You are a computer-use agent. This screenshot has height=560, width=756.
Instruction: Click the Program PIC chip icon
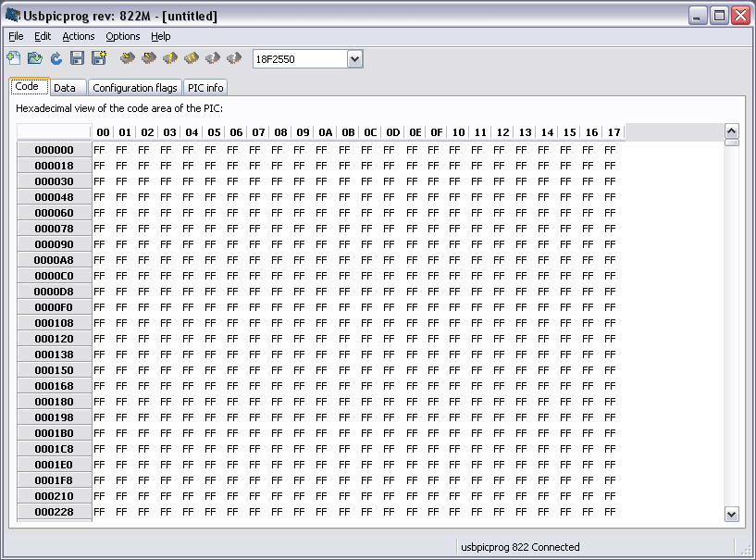point(128,59)
